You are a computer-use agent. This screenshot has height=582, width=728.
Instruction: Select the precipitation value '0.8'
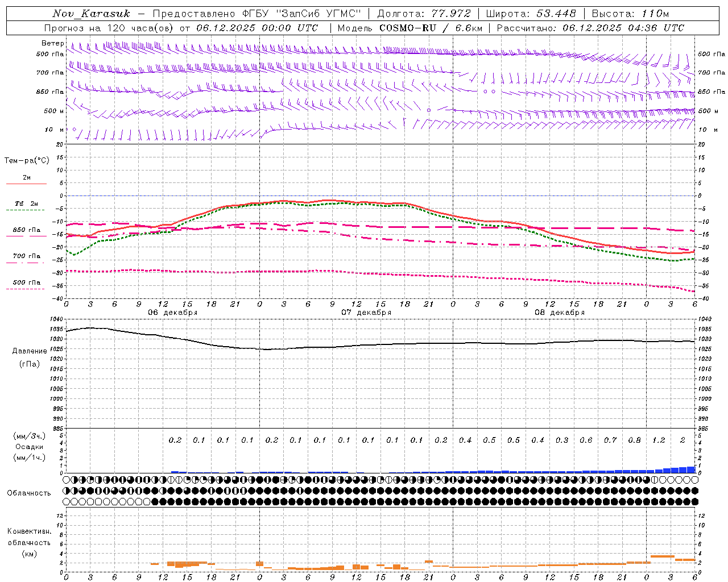tap(634, 440)
